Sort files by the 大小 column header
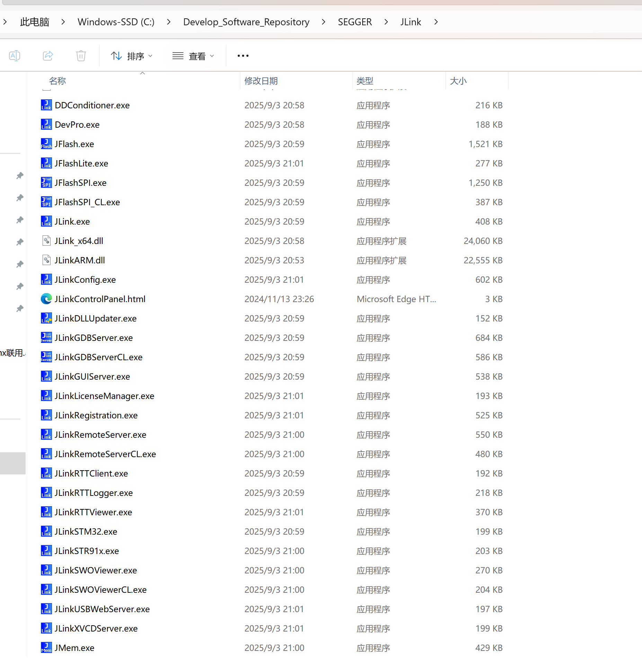Image resolution: width=642 pixels, height=672 pixels. click(458, 81)
